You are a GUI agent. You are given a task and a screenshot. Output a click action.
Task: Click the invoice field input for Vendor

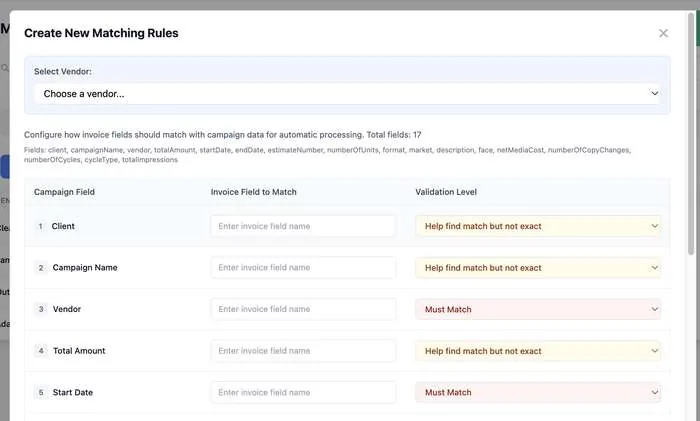tap(303, 309)
